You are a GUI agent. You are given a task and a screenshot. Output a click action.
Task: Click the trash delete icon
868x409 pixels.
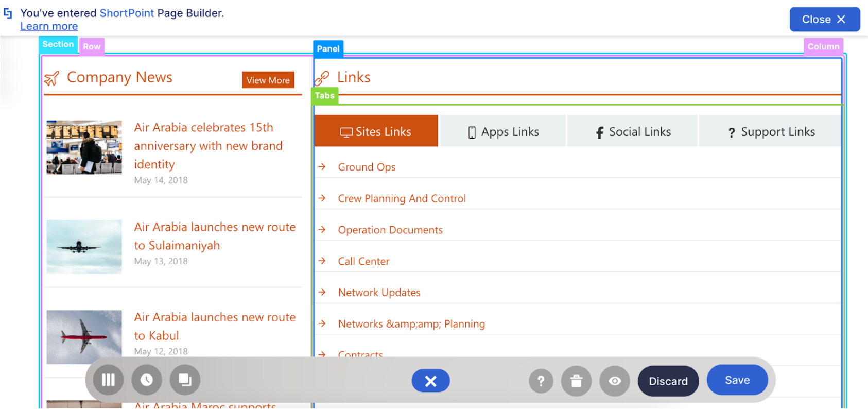click(x=576, y=381)
